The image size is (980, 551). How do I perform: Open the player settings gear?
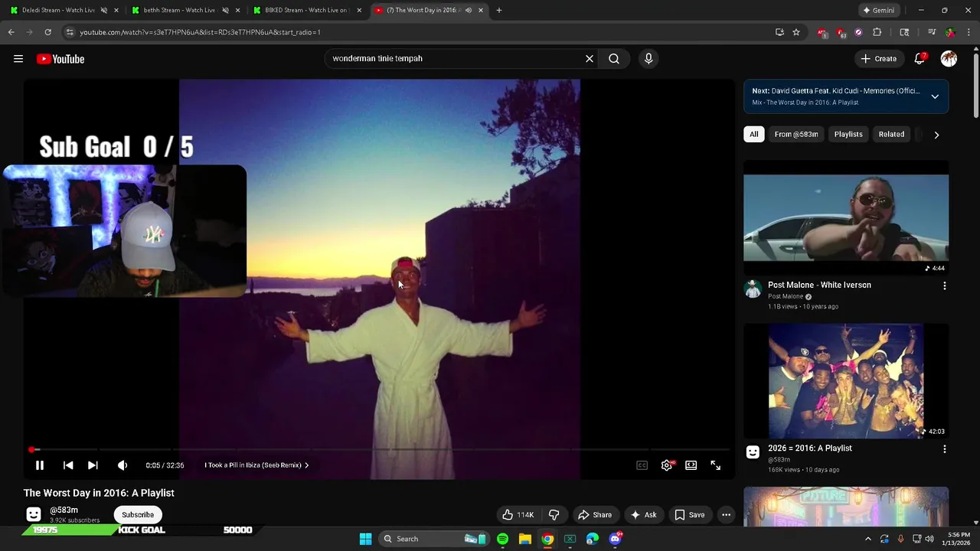pyautogui.click(x=667, y=465)
